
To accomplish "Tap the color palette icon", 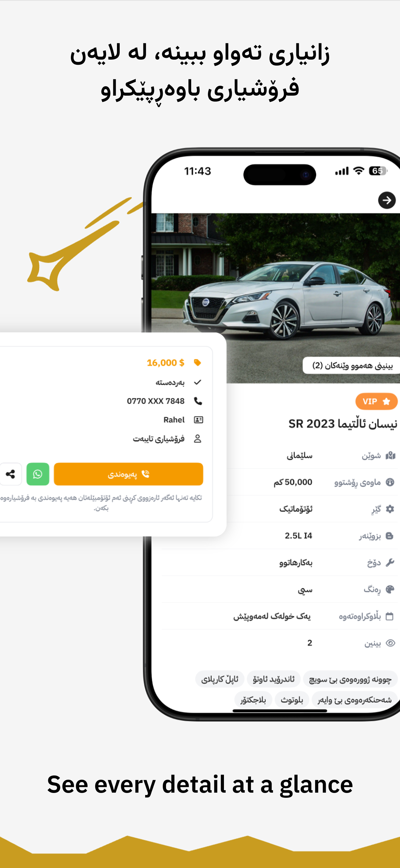I will [390, 589].
